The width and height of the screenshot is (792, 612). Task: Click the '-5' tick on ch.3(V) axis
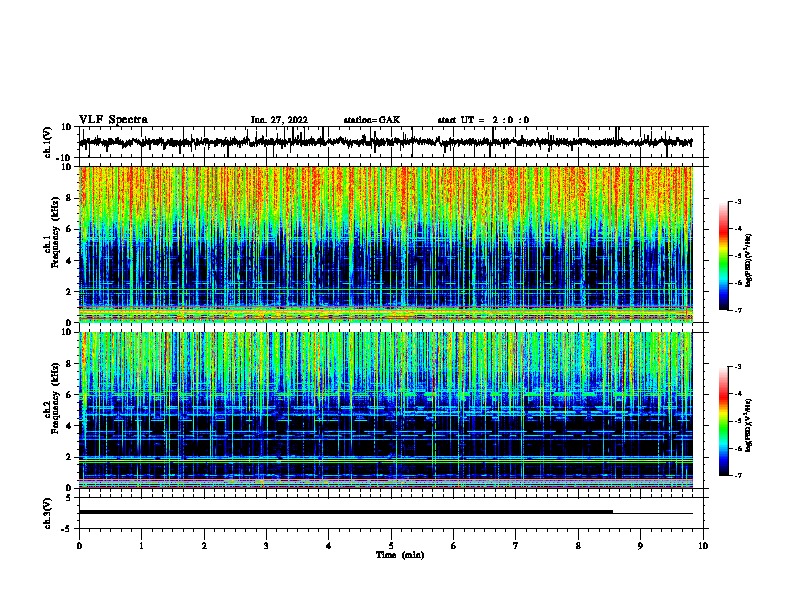[x=67, y=529]
